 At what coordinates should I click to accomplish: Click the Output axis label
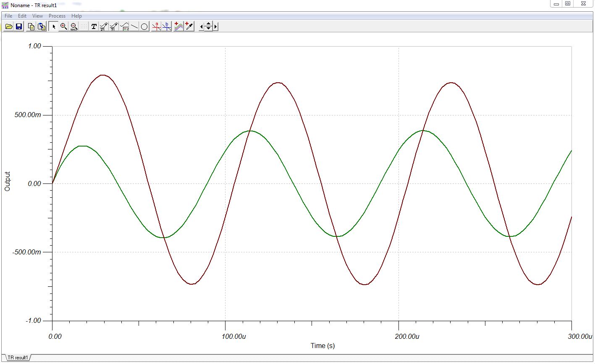tap(7, 181)
